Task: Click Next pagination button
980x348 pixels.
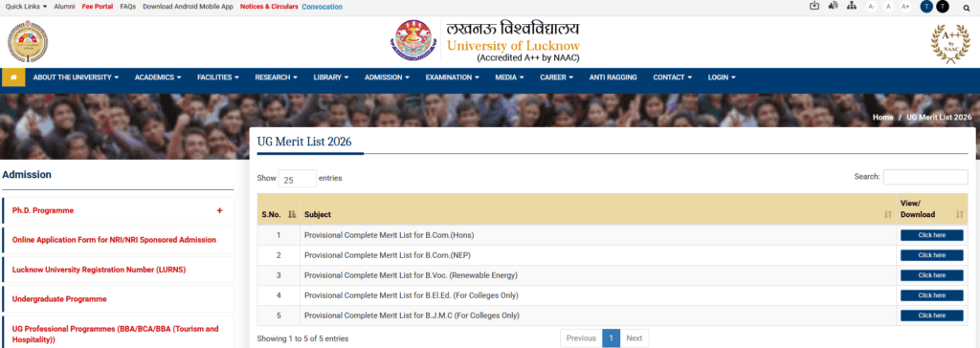Action: point(634,338)
